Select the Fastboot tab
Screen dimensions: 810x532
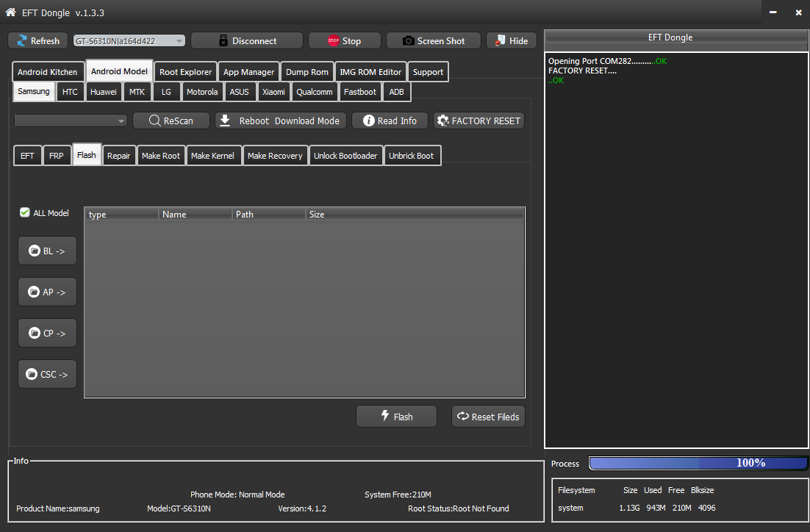(x=360, y=92)
